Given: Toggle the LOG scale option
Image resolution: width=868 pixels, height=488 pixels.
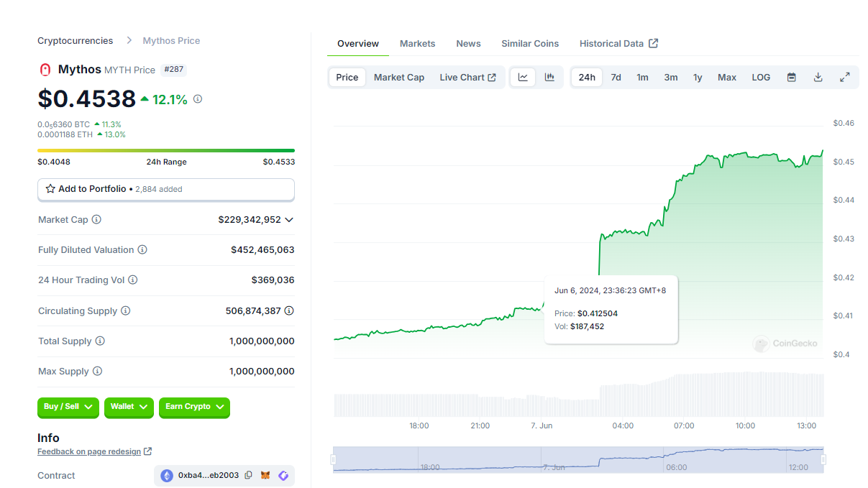Looking at the screenshot, I should 761,78.
